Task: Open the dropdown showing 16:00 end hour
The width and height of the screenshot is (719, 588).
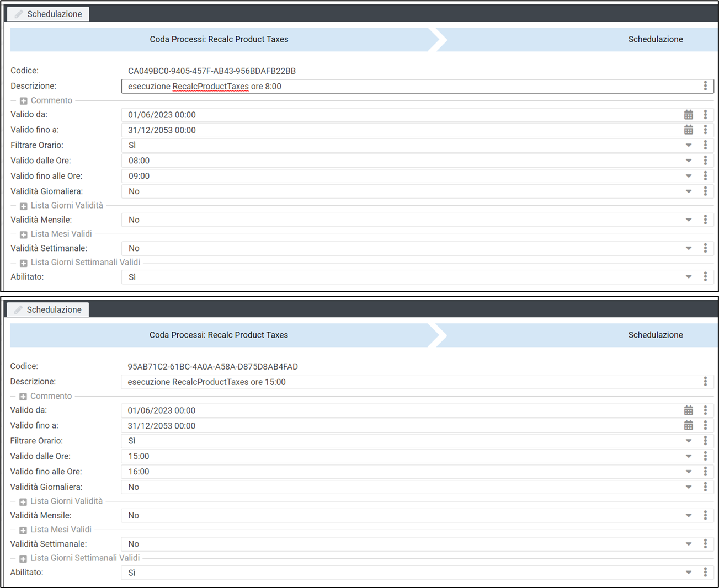Action: tap(688, 472)
